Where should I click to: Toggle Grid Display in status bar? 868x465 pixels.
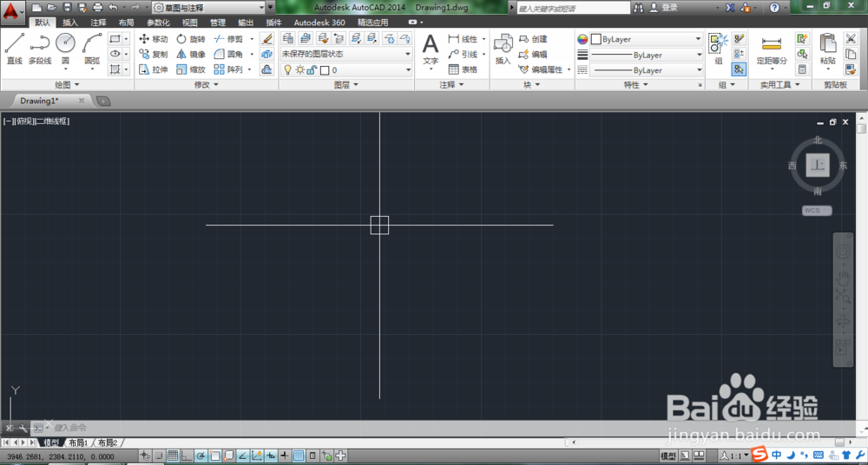click(173, 456)
